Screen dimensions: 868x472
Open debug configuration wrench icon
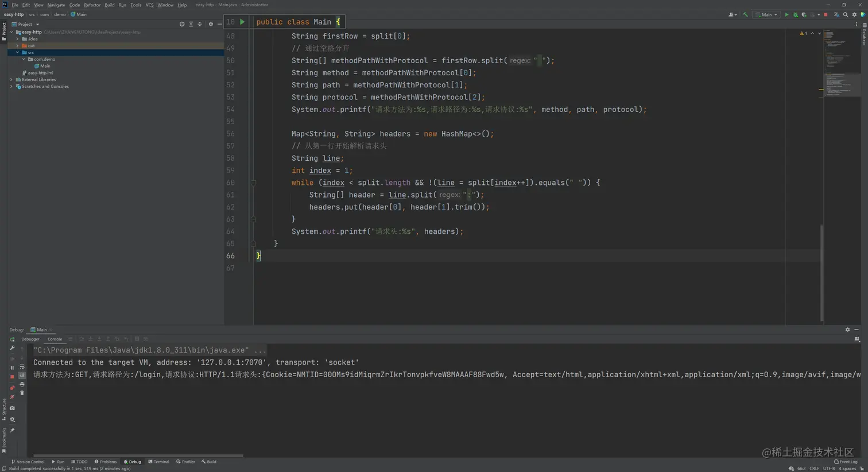12,348
